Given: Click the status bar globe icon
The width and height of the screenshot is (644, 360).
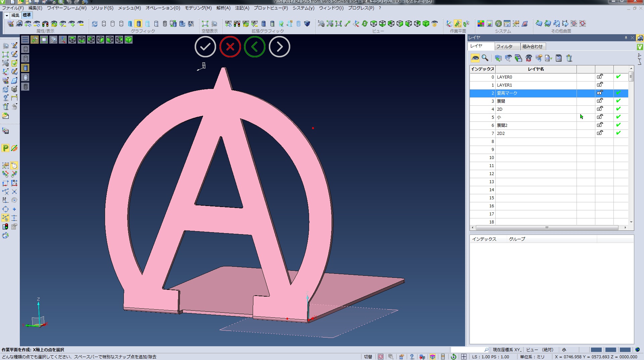Looking at the screenshot, I should (x=638, y=350).
